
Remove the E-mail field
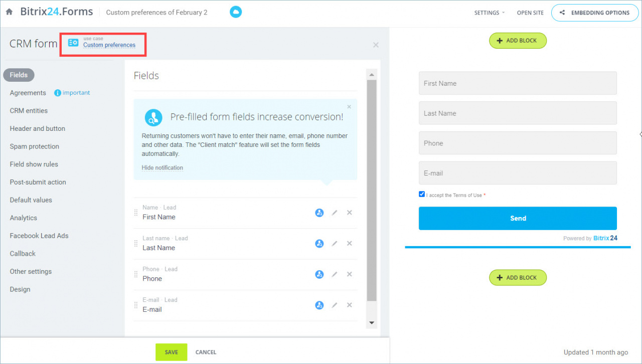pos(350,305)
